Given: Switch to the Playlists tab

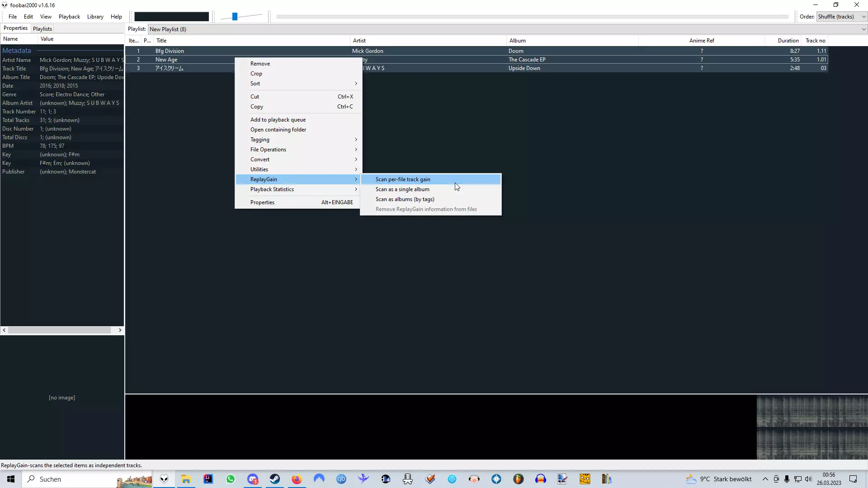Looking at the screenshot, I should pos(42,29).
